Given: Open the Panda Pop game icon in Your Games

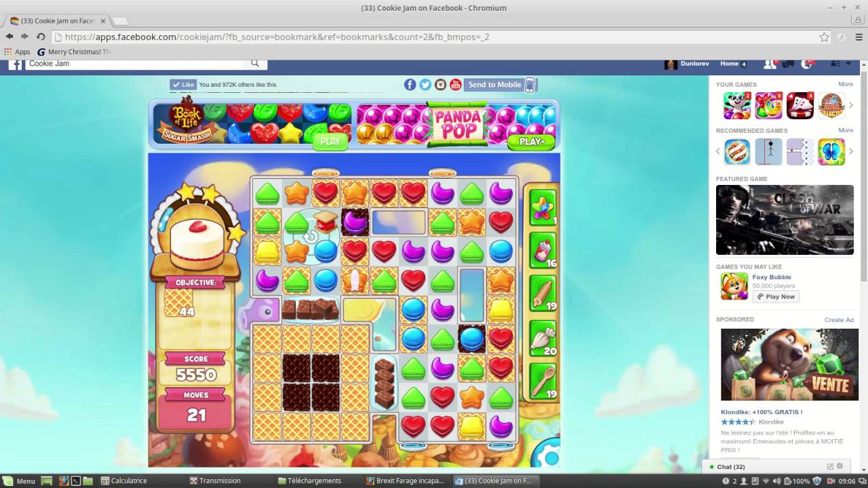Looking at the screenshot, I should [x=737, y=106].
